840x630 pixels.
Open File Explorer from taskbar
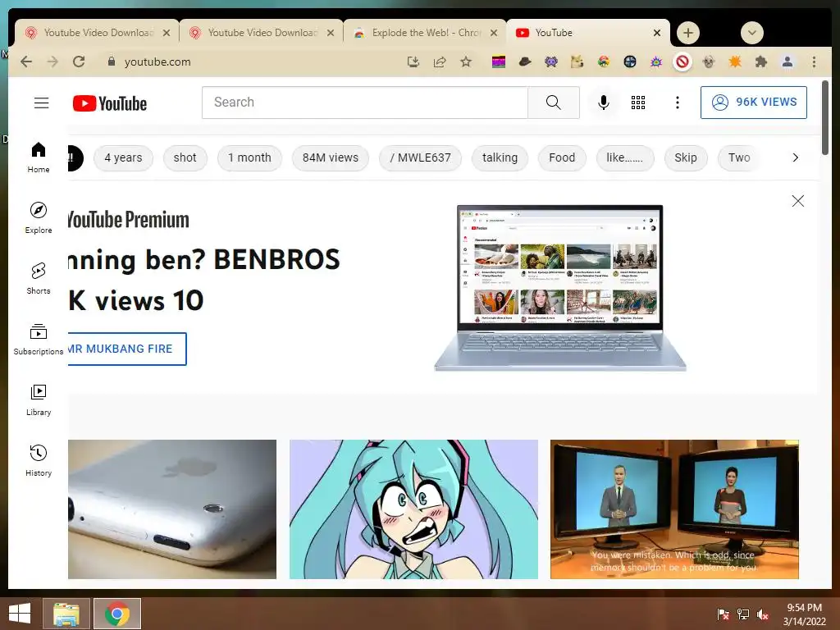[66, 614]
